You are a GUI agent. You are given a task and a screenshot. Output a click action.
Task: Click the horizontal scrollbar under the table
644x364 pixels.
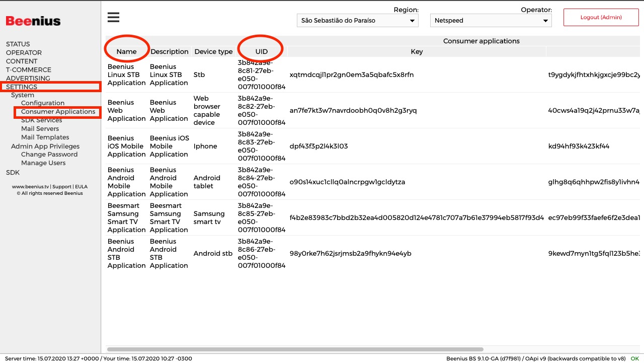coord(295,349)
